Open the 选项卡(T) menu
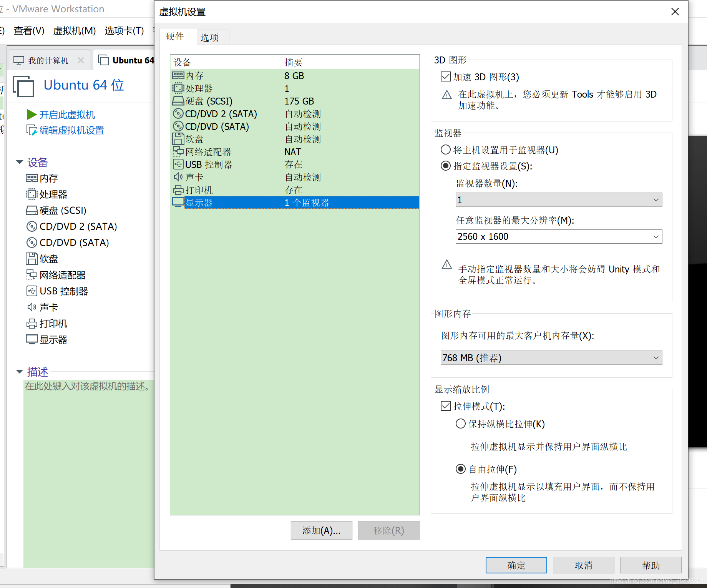This screenshot has width=707, height=588. click(124, 31)
